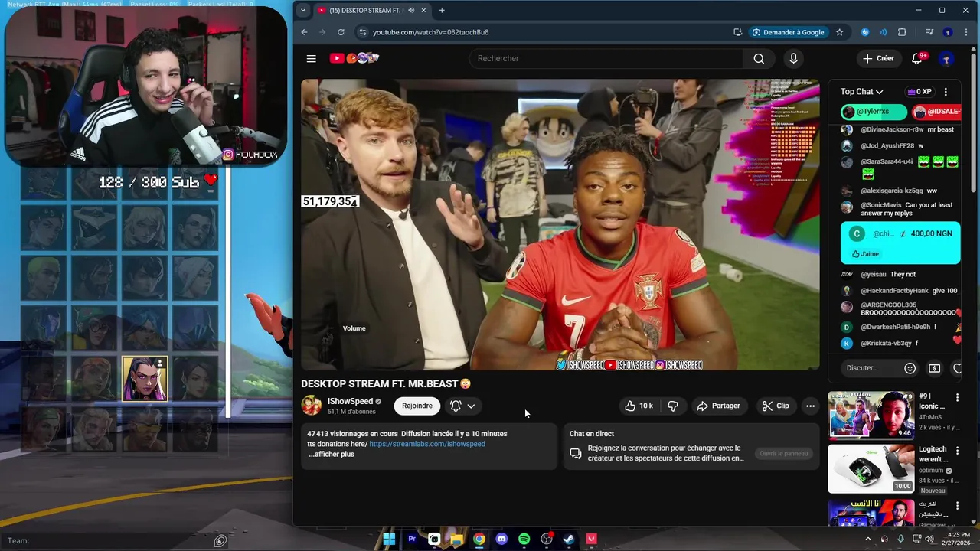Click the MrBeast livestream video player
Screen dimensions: 980x551
[560, 225]
